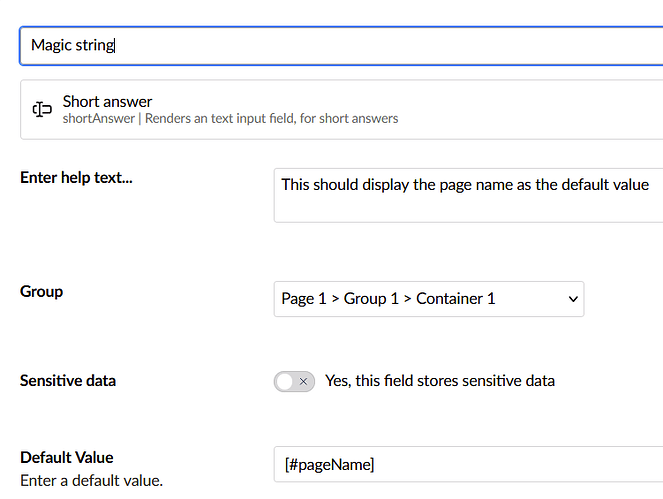Viewport: 663px width, 499px height.
Task: Click the Short answer field type icon
Action: pyautogui.click(x=42, y=110)
